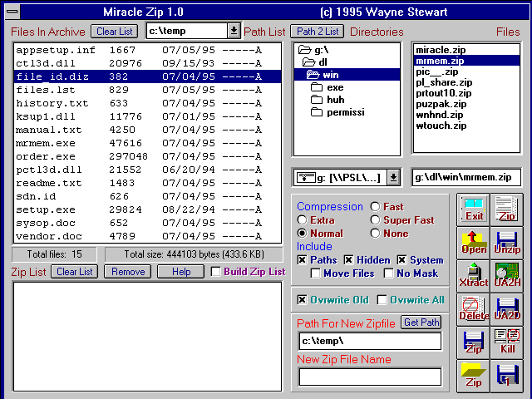Expand the g: drive selector dropdown
The width and height of the screenshot is (532, 399).
click(394, 177)
